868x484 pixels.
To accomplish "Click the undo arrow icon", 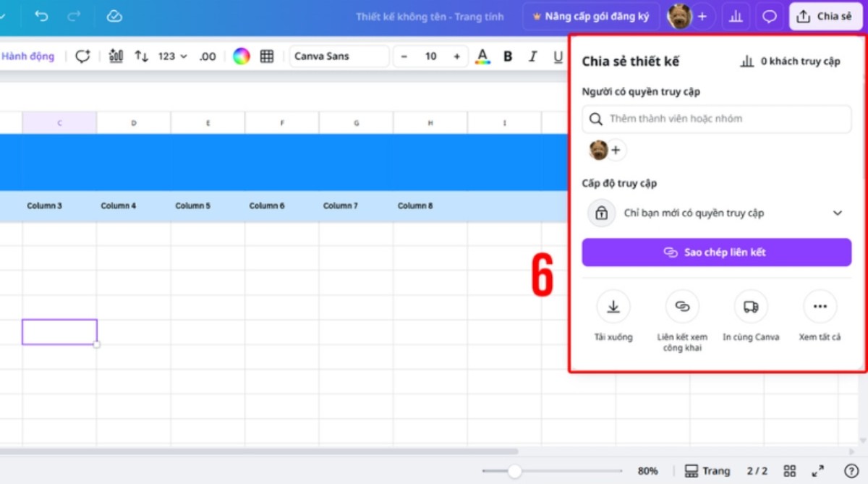I will pyautogui.click(x=41, y=16).
